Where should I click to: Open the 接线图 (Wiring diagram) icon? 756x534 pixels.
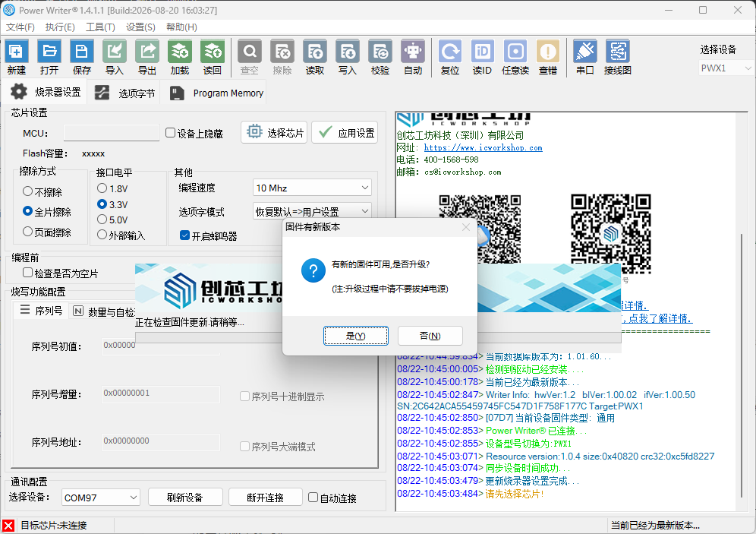click(618, 57)
